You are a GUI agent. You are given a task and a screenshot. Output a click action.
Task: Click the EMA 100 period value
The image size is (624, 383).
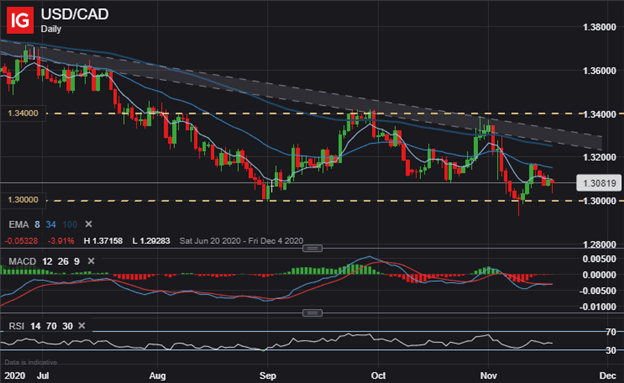tap(70, 225)
